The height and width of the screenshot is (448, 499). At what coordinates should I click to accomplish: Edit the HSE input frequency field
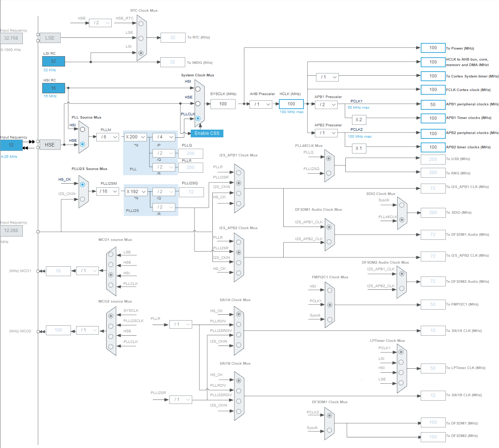click(11, 145)
